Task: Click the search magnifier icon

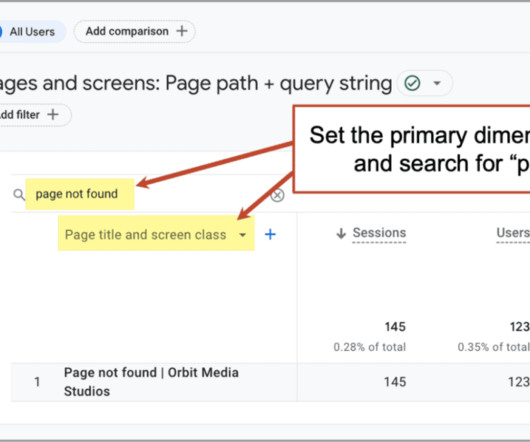Action: pos(19,195)
